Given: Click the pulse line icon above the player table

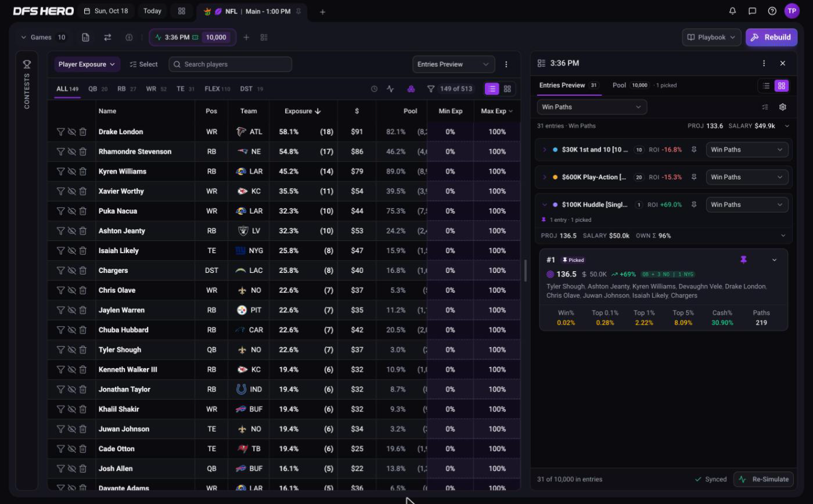Looking at the screenshot, I should point(390,89).
